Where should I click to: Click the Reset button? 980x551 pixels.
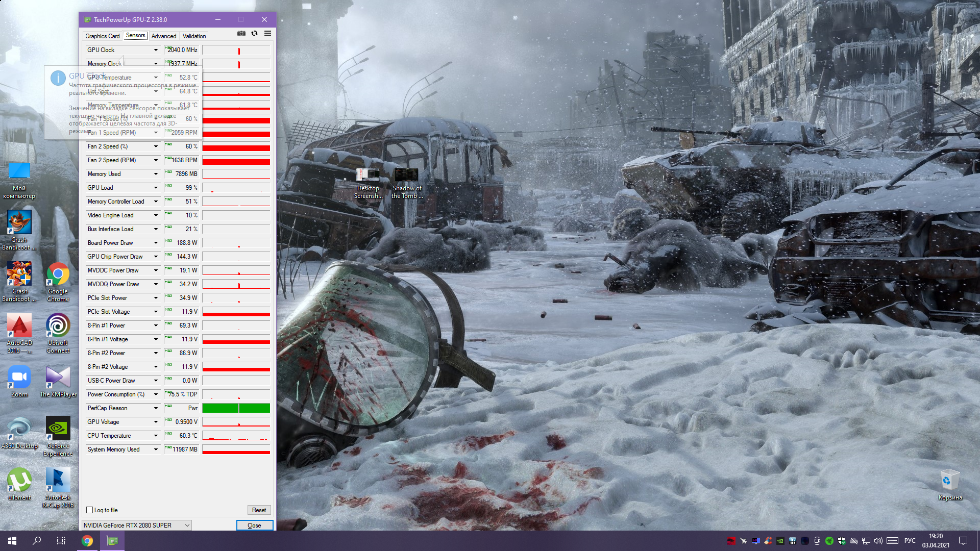[259, 510]
